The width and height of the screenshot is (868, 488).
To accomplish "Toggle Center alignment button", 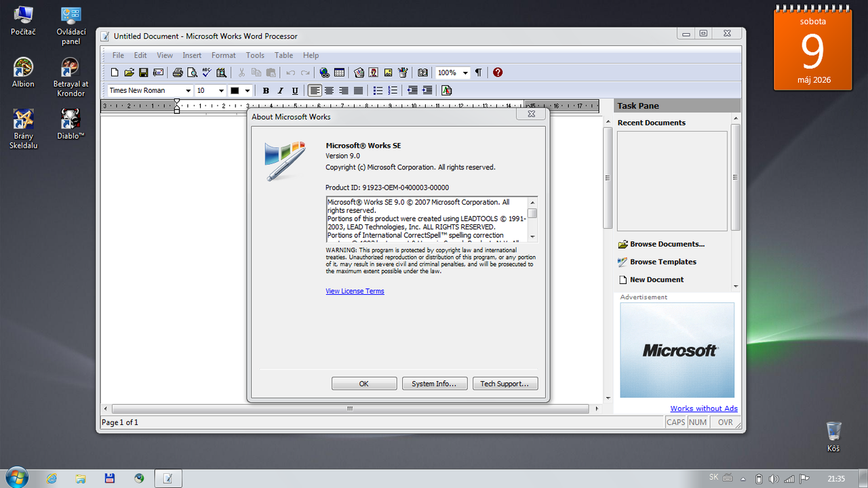I will 330,90.
